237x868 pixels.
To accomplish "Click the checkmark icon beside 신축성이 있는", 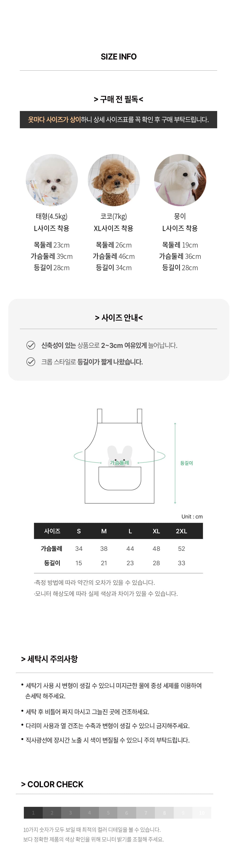I will (31, 345).
